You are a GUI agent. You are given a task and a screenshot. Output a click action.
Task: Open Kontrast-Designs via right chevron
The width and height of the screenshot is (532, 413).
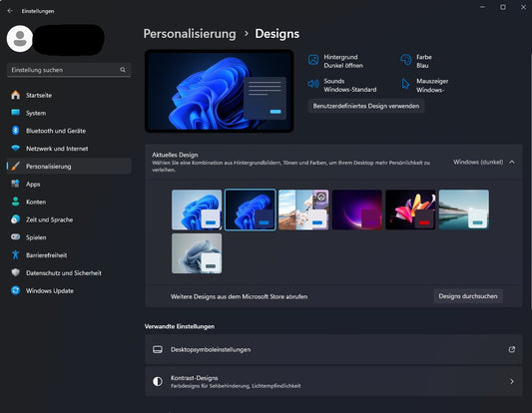point(512,381)
